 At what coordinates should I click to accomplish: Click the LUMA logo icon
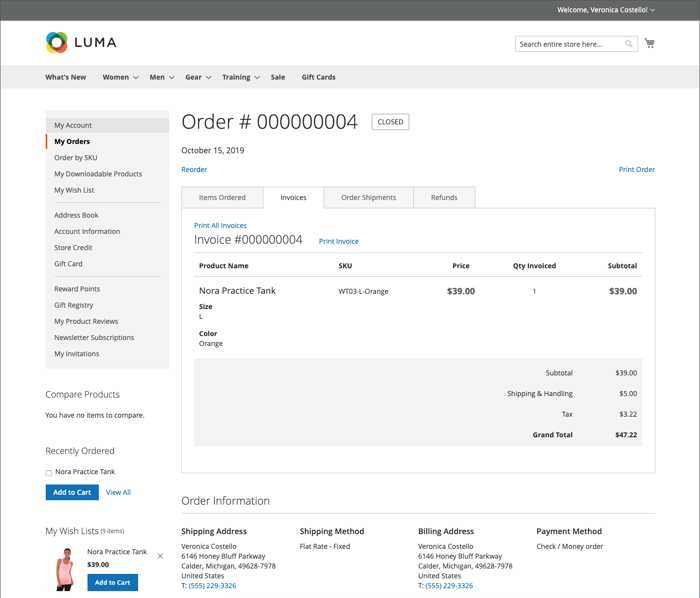57,42
